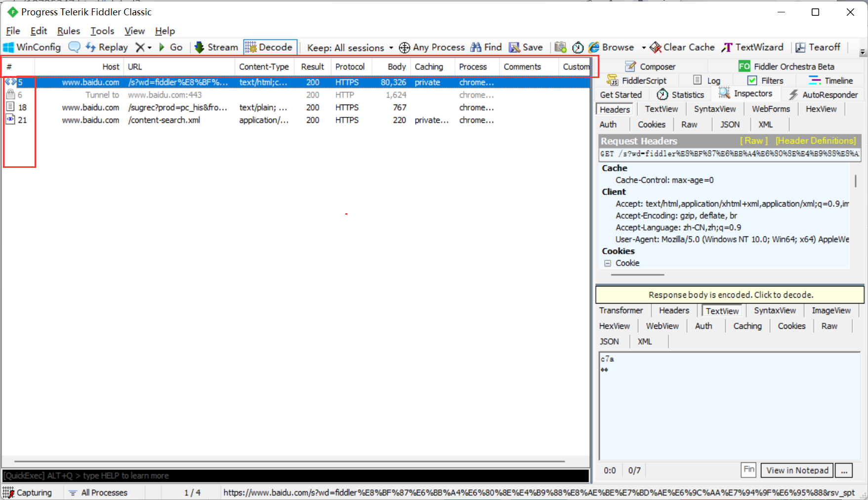The image size is (868, 500).
Task: Switch to the Composer tab
Action: tap(651, 67)
